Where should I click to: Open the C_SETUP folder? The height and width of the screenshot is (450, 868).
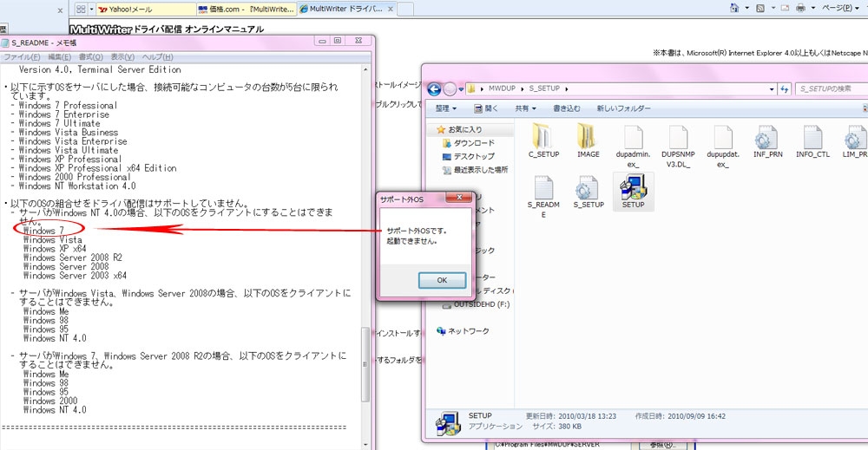point(542,139)
